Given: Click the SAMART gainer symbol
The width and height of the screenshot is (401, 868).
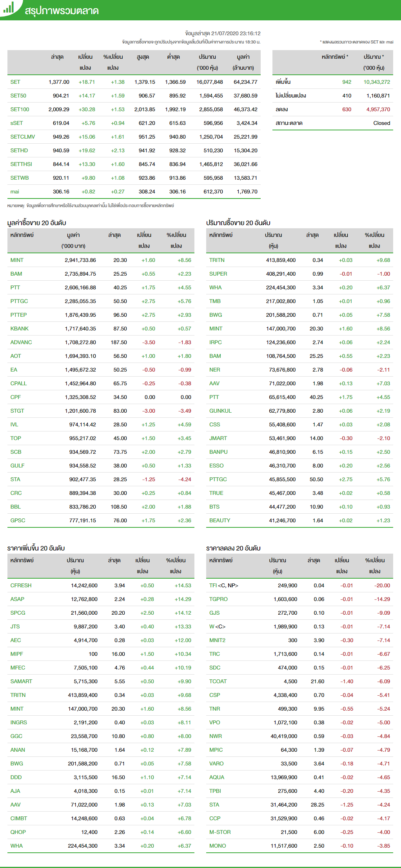Looking at the screenshot, I should 21,681.
